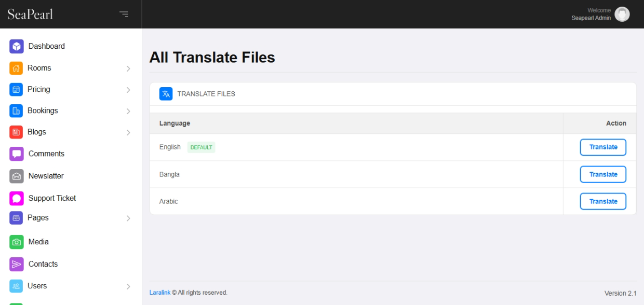Toggle the sidebar collapse hamburger button
This screenshot has height=305, width=644.
click(124, 15)
